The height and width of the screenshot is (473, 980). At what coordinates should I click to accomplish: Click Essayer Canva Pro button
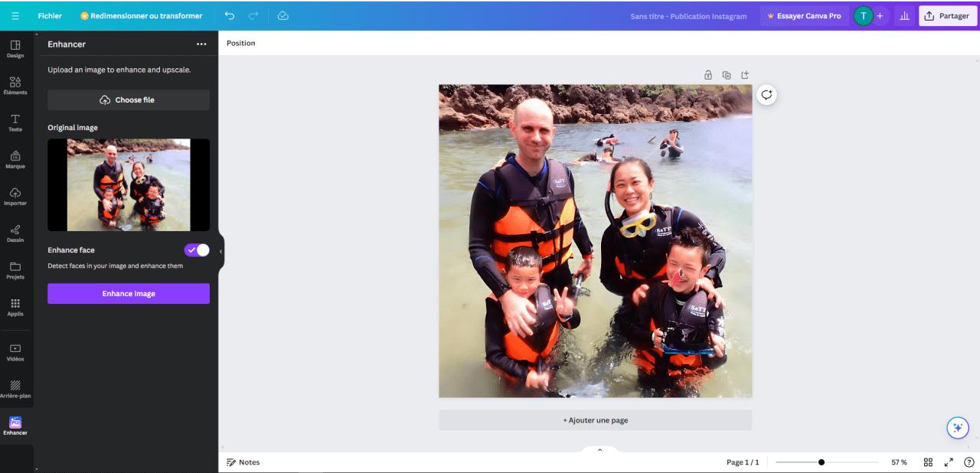[803, 15]
